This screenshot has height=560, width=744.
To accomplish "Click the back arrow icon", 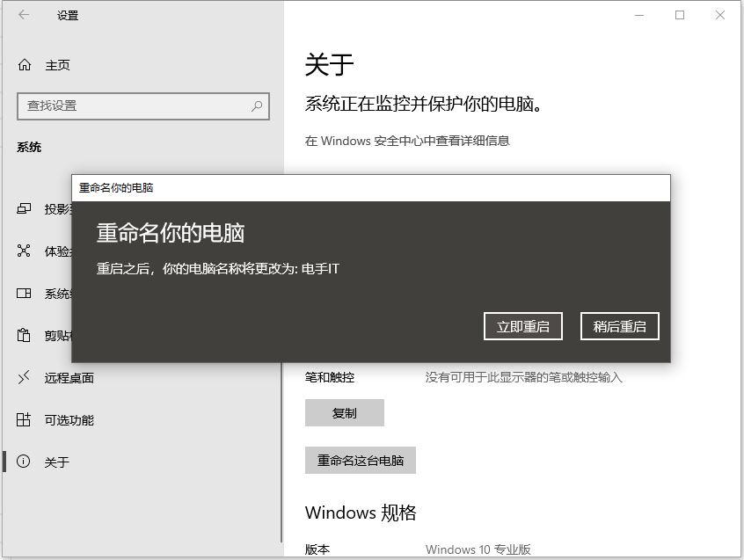I will [x=22, y=15].
